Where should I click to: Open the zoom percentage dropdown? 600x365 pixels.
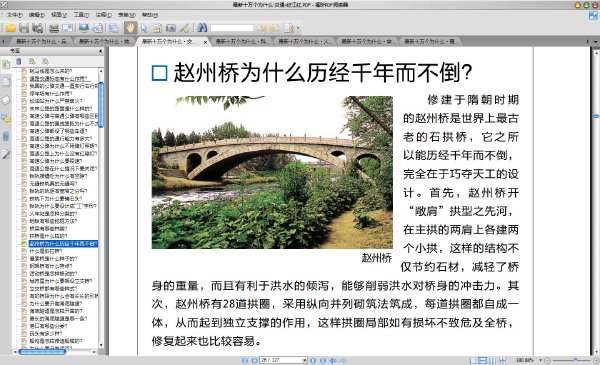pos(540,360)
